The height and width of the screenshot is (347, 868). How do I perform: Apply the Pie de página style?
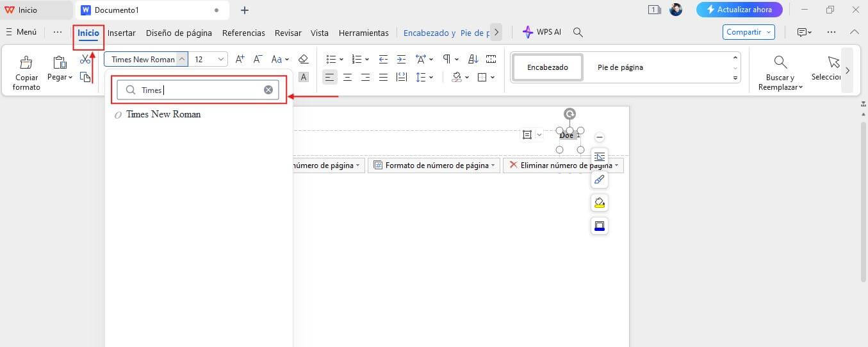(620, 67)
